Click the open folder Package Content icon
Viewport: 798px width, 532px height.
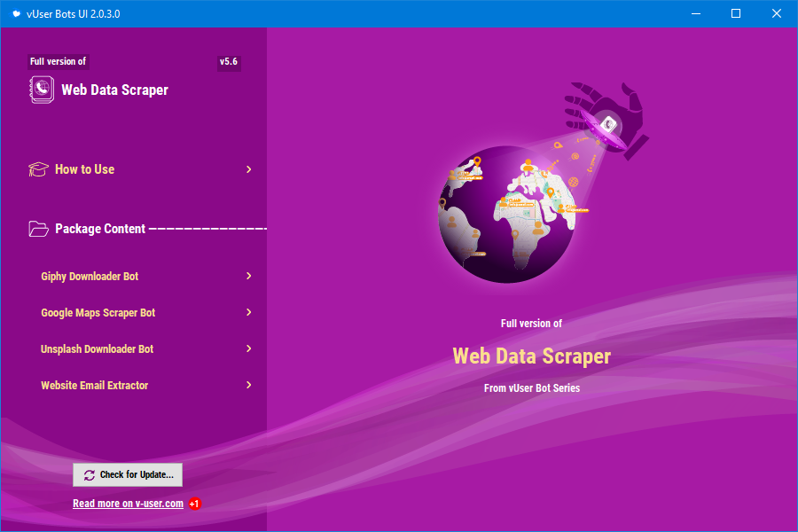point(39,229)
